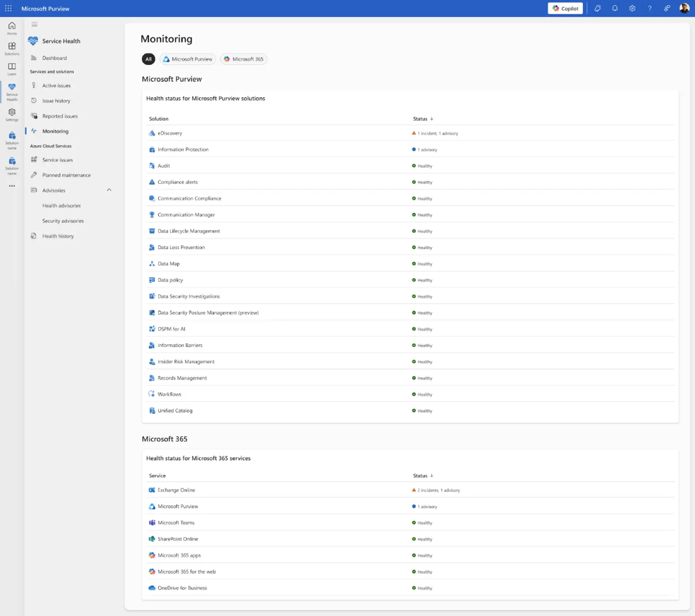Screen dimensions: 695x616
Task: Open Health advisories sub-item
Action: tap(61, 205)
